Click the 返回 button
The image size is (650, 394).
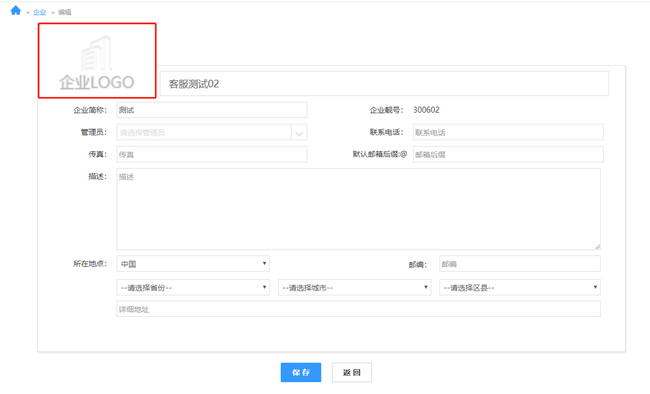click(x=352, y=372)
